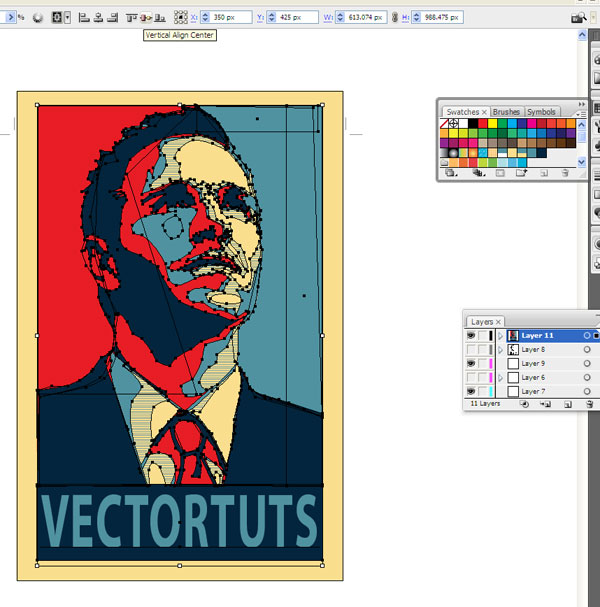
Task: Open the Symbols tab
Action: [x=541, y=112]
